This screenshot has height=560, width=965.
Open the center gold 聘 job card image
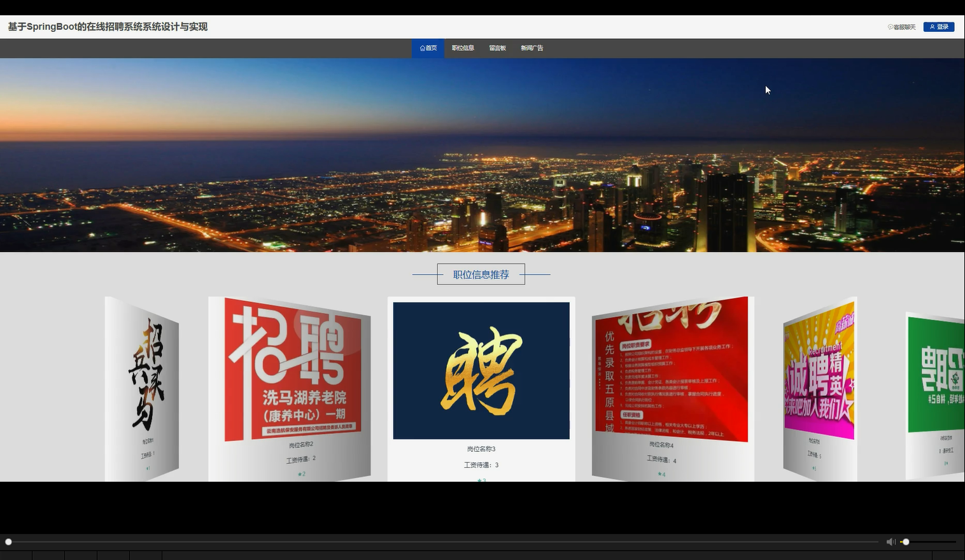tap(481, 370)
